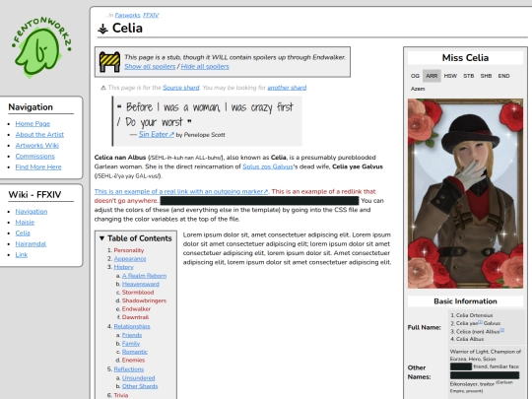Viewport: 532px width, 399px height.
Task: Jump to Stormblood subsection
Action: click(x=138, y=293)
